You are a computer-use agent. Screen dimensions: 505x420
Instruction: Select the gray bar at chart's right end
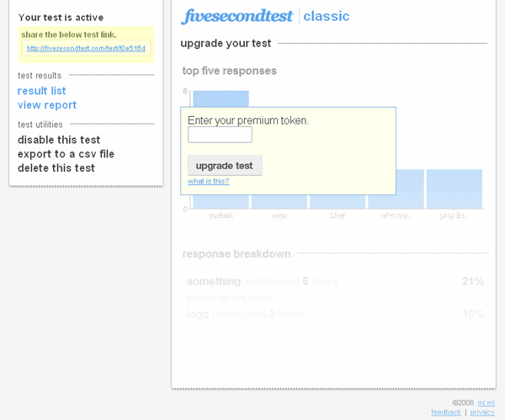454,189
